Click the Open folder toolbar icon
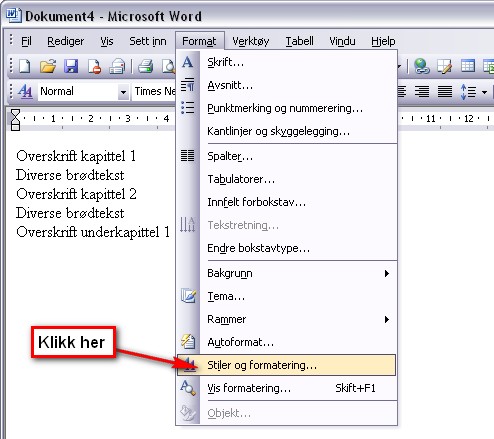494x439 pixels. (48, 66)
